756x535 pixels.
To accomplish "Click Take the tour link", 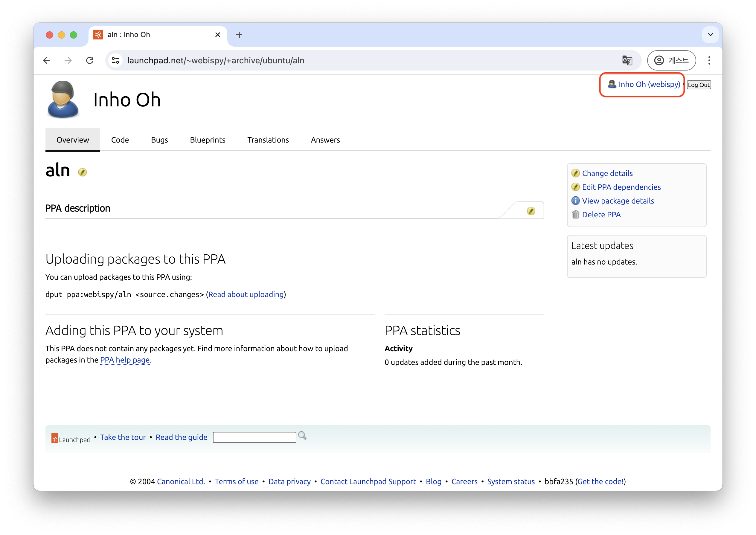I will (x=123, y=437).
